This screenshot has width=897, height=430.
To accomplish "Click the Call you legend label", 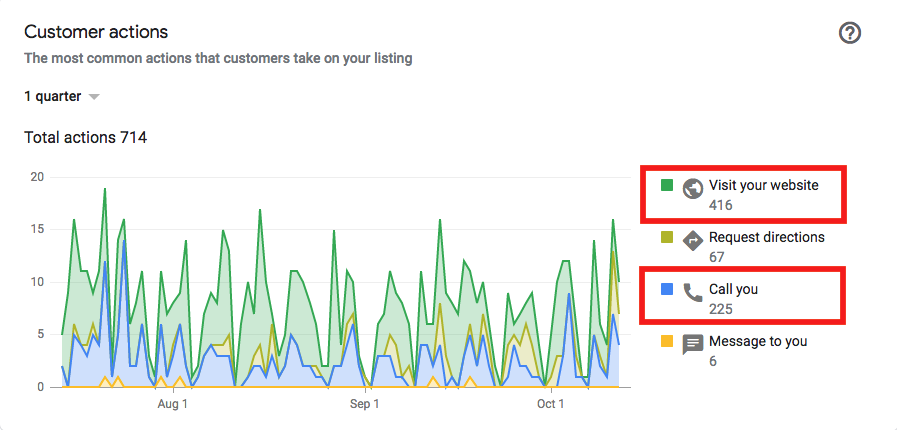I will tap(733, 289).
